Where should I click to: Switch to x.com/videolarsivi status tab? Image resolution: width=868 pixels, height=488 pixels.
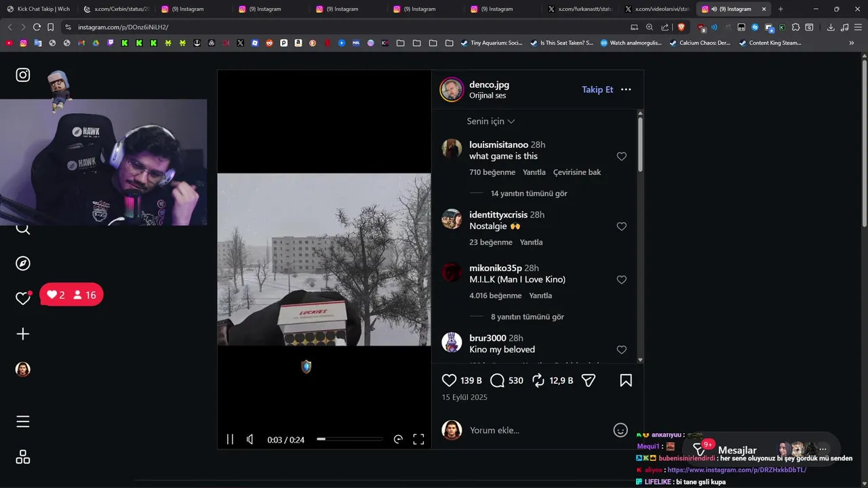(658, 9)
